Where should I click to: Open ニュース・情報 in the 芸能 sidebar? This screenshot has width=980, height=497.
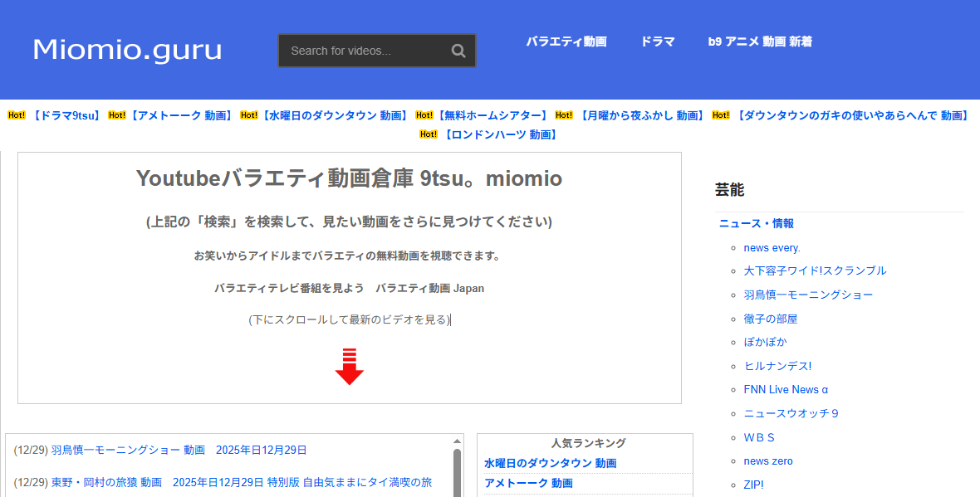[755, 223]
